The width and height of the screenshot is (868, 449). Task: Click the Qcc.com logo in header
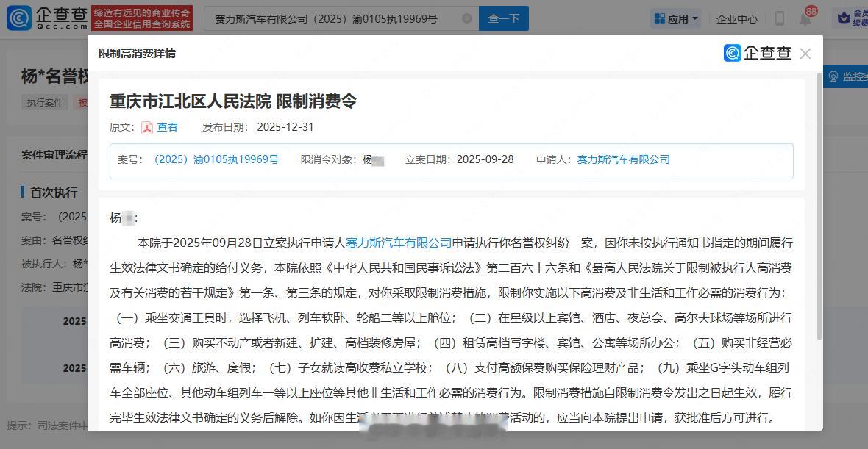pos(47,18)
